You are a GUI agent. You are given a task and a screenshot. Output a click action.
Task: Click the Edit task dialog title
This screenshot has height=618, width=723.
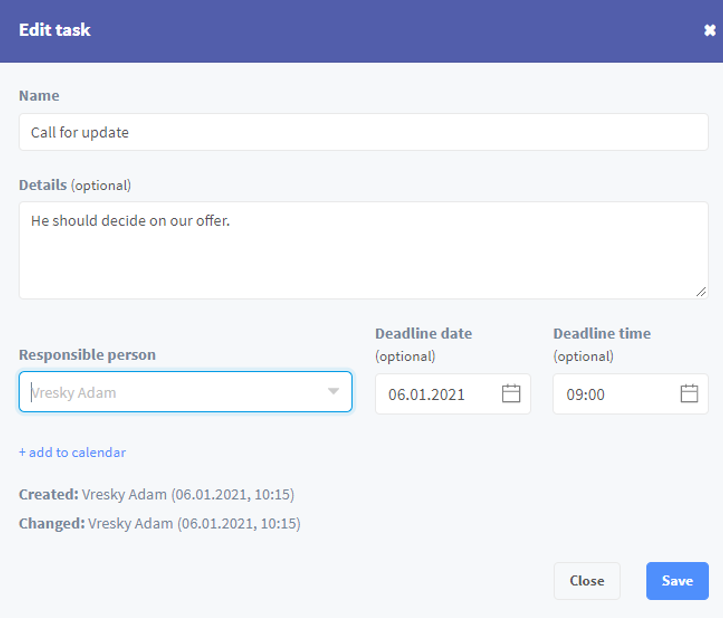click(54, 30)
